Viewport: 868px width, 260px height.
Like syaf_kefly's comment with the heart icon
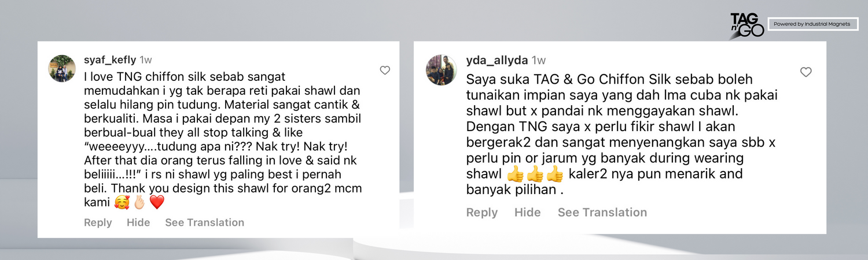pyautogui.click(x=385, y=70)
